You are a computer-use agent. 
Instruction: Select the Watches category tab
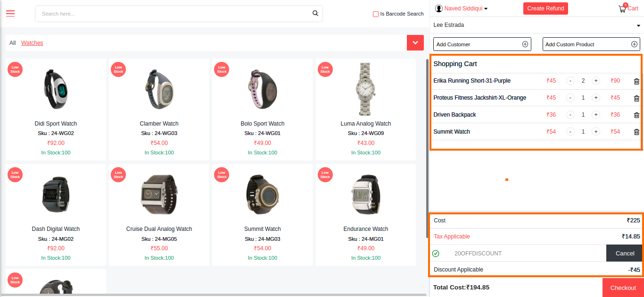click(32, 43)
